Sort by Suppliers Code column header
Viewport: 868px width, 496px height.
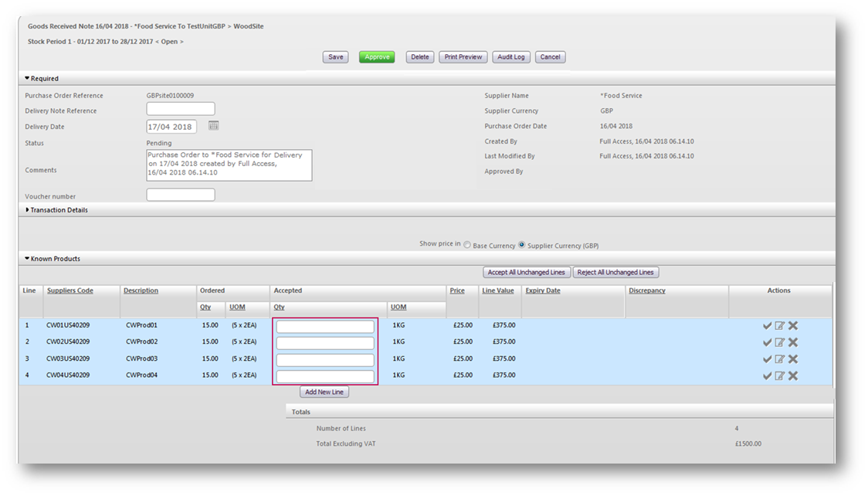click(70, 290)
